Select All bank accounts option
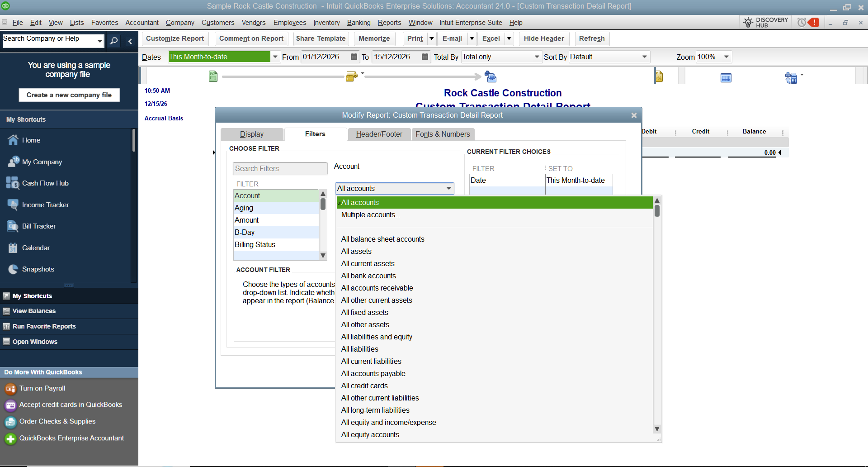This screenshot has height=467, width=868. (495, 276)
